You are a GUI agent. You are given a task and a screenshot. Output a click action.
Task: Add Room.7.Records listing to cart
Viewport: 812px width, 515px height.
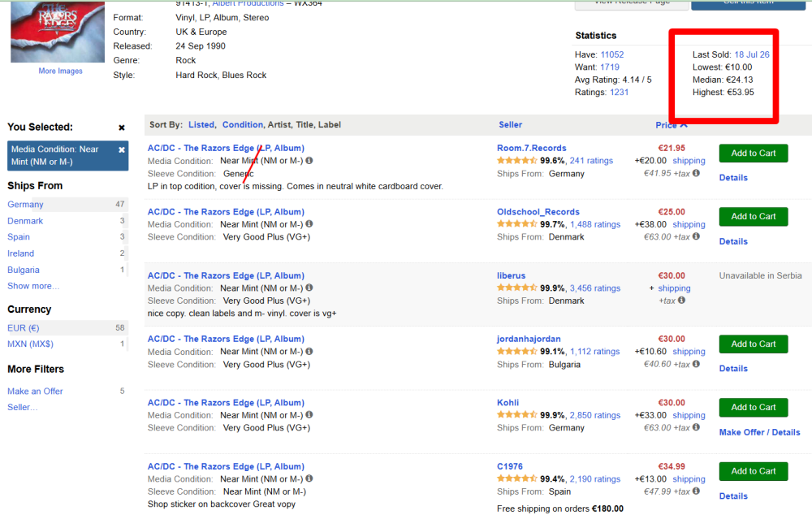coord(754,154)
